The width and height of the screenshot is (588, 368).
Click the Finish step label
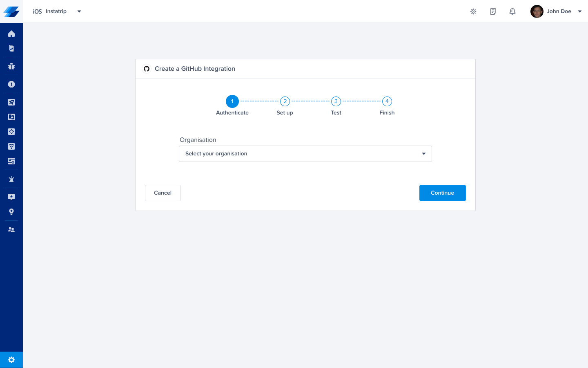click(387, 113)
